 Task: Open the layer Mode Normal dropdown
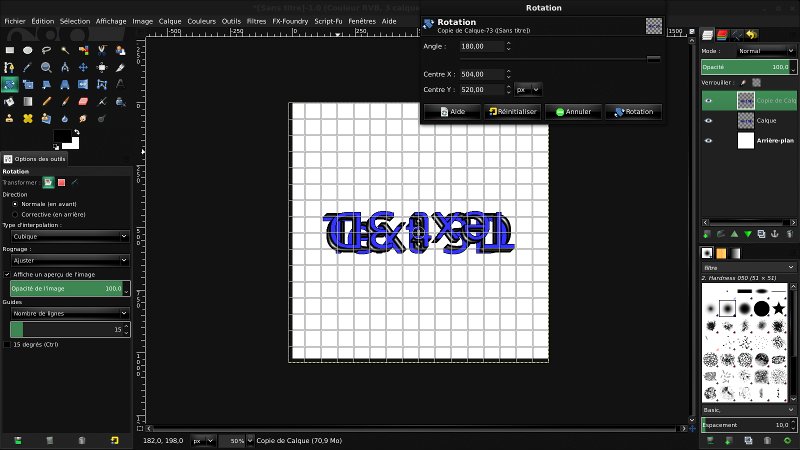766,51
